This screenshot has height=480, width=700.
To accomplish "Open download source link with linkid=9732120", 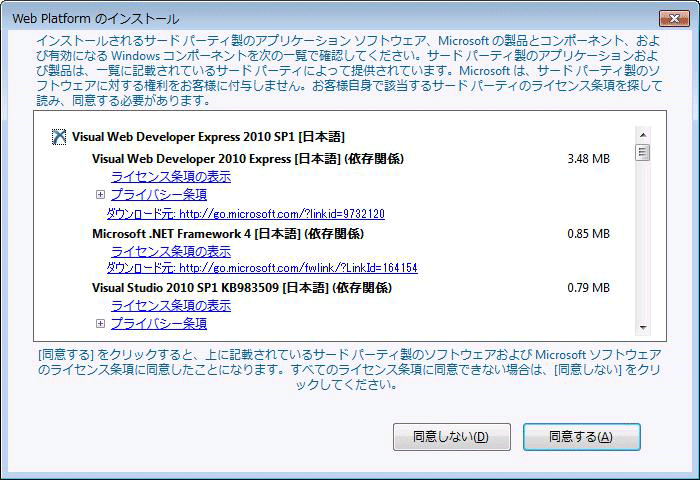I will 246,214.
